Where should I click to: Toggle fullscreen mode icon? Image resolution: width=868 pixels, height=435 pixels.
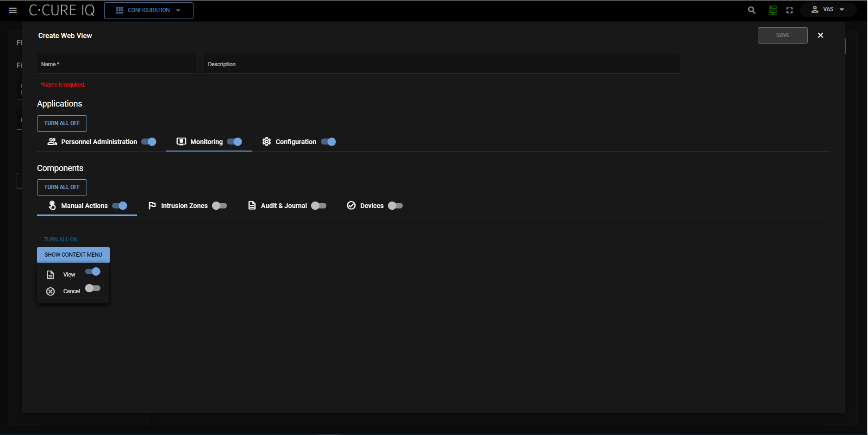(790, 10)
